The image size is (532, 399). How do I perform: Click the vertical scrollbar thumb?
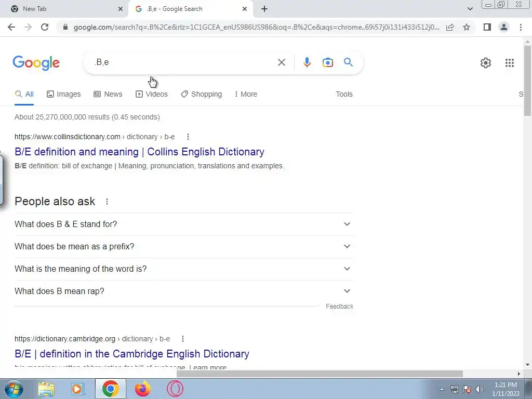[527, 81]
